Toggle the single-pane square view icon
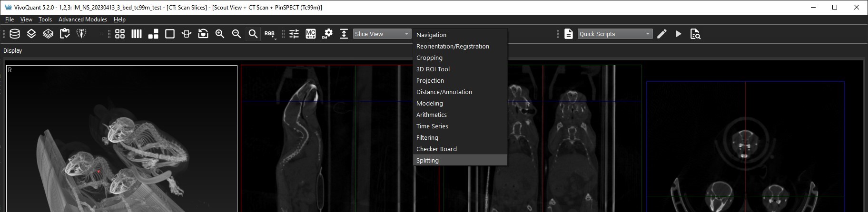 coord(170,34)
